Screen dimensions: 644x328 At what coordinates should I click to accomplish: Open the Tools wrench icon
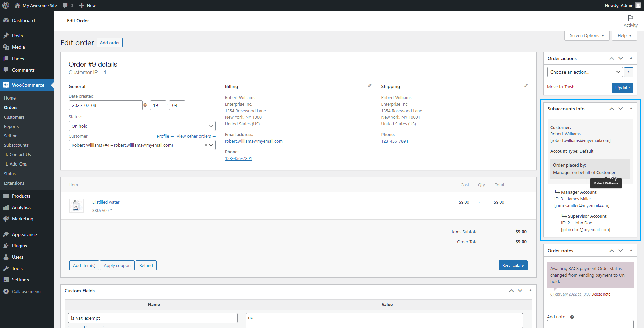pos(6,268)
